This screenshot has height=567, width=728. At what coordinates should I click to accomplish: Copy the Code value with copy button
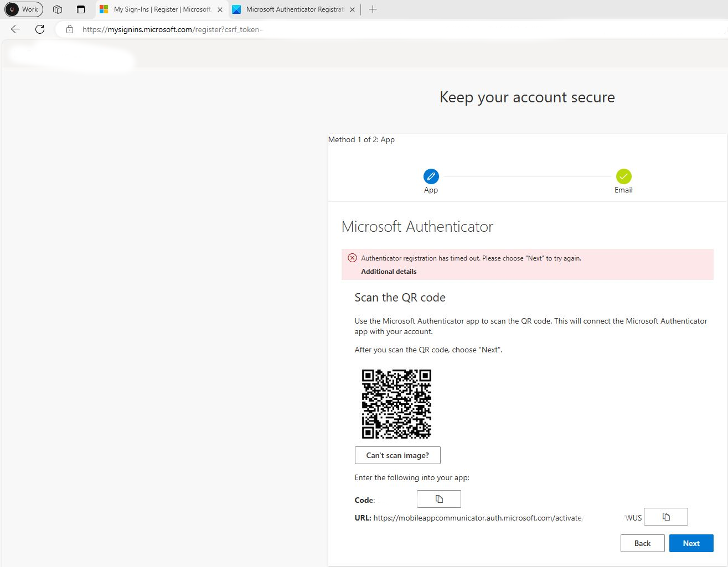(439, 499)
